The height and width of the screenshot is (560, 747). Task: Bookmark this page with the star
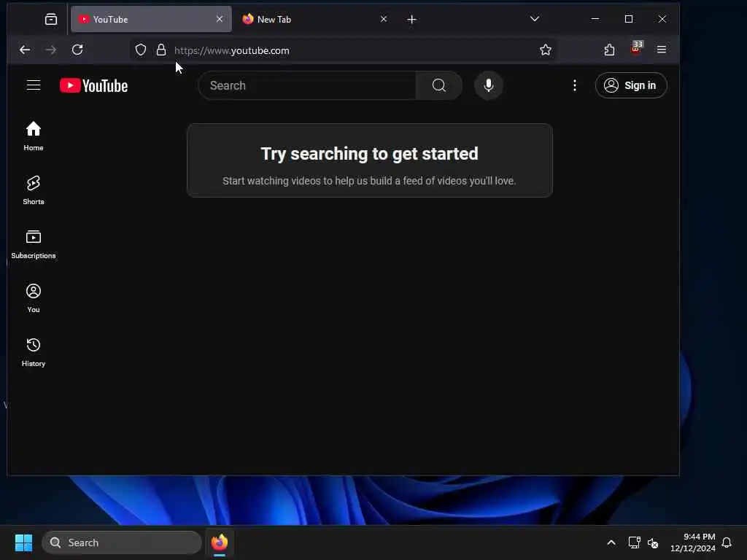546,50
